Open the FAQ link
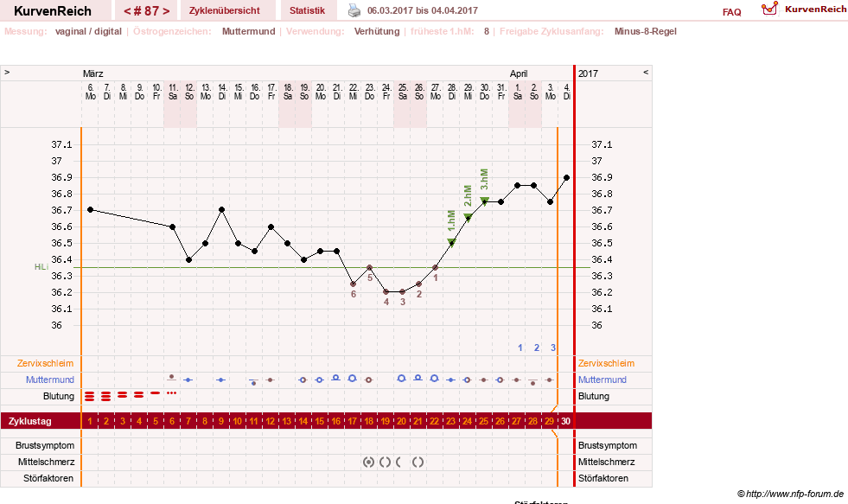Screen dimensions: 848x504 coord(731,12)
